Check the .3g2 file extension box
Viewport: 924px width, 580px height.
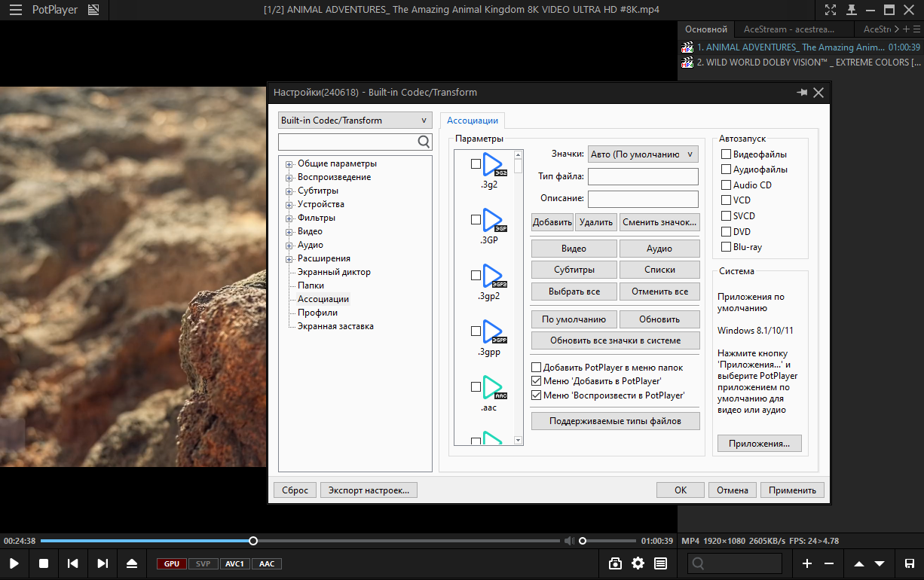point(476,163)
